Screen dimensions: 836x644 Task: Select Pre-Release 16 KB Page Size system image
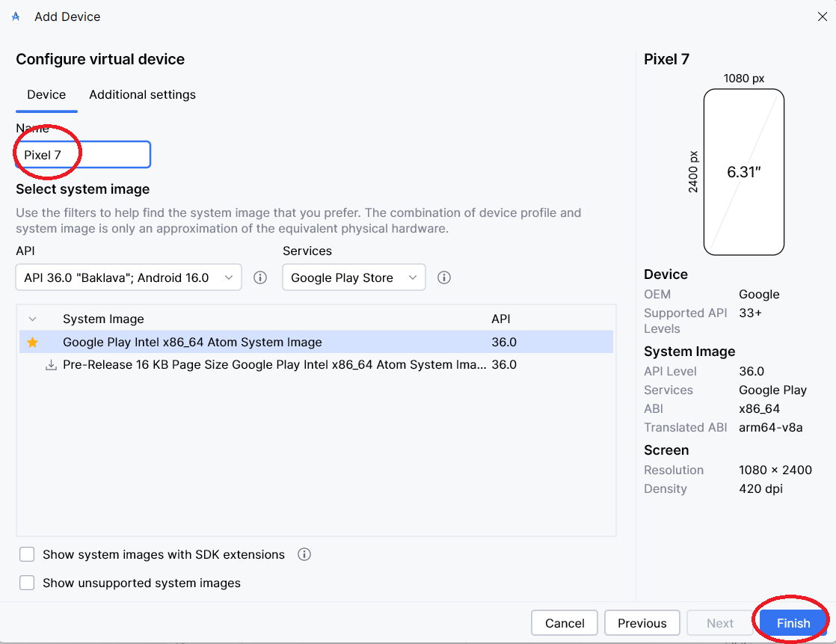coord(274,365)
